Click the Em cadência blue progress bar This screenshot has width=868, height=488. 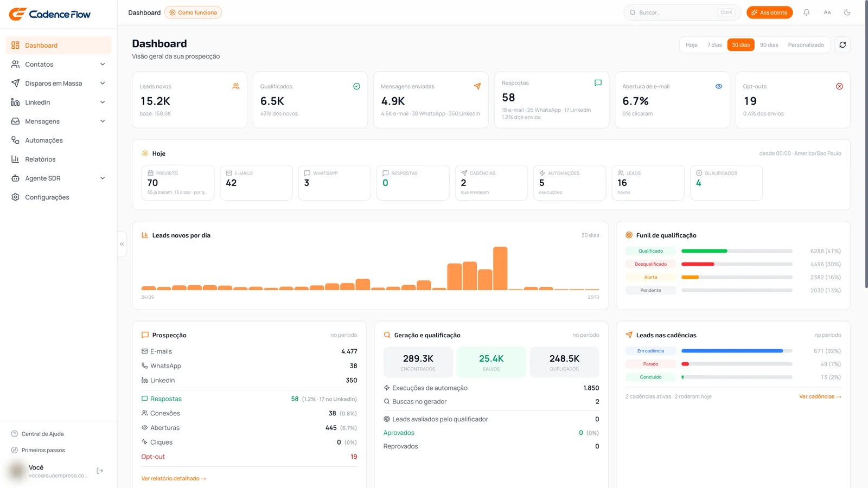[x=732, y=351]
